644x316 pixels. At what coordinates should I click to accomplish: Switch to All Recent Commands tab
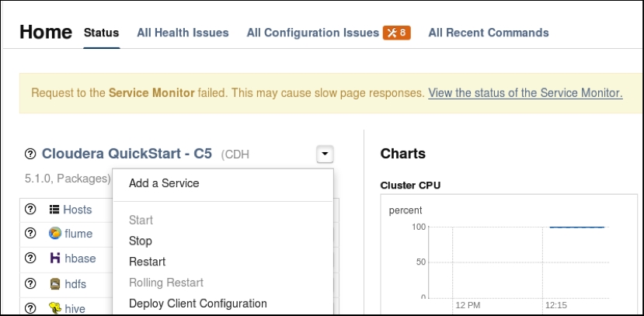[x=489, y=33]
